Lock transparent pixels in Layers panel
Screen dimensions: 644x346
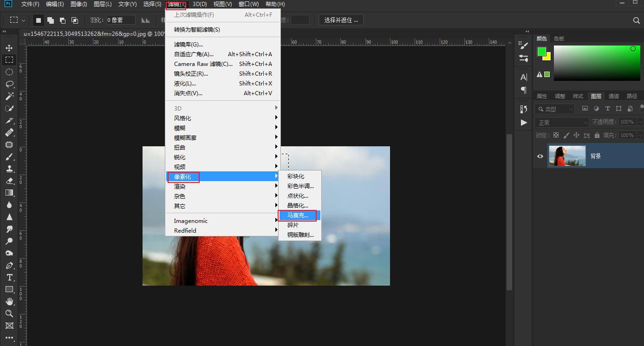pos(556,135)
